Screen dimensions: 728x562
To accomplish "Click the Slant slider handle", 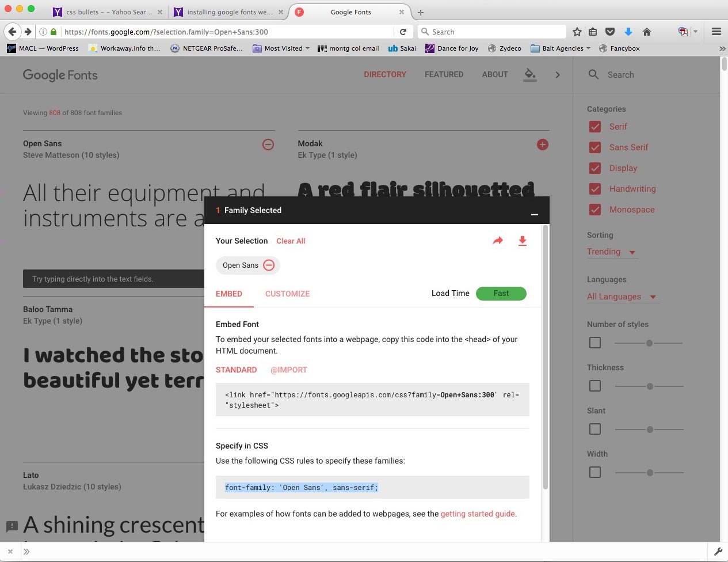I will pos(650,430).
